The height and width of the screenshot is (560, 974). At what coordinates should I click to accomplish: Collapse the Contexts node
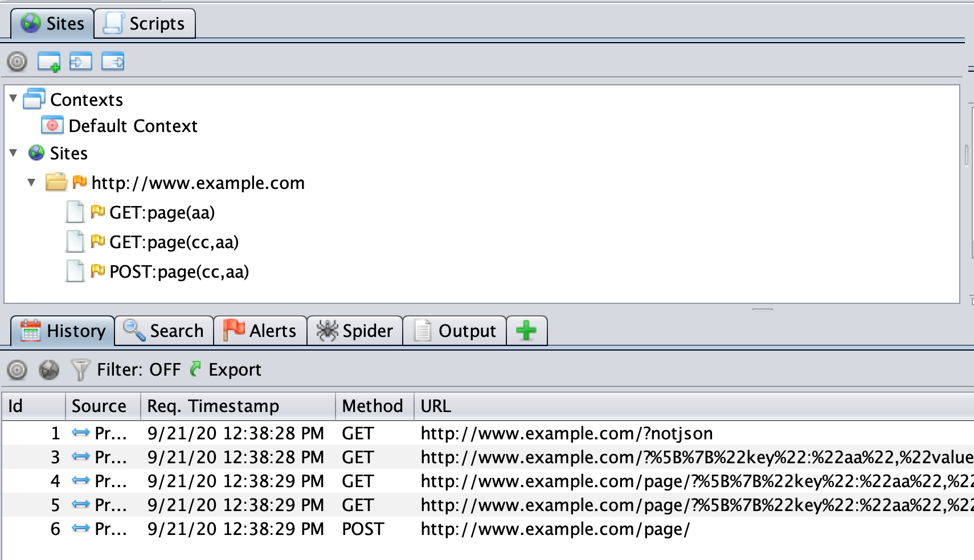(x=14, y=98)
